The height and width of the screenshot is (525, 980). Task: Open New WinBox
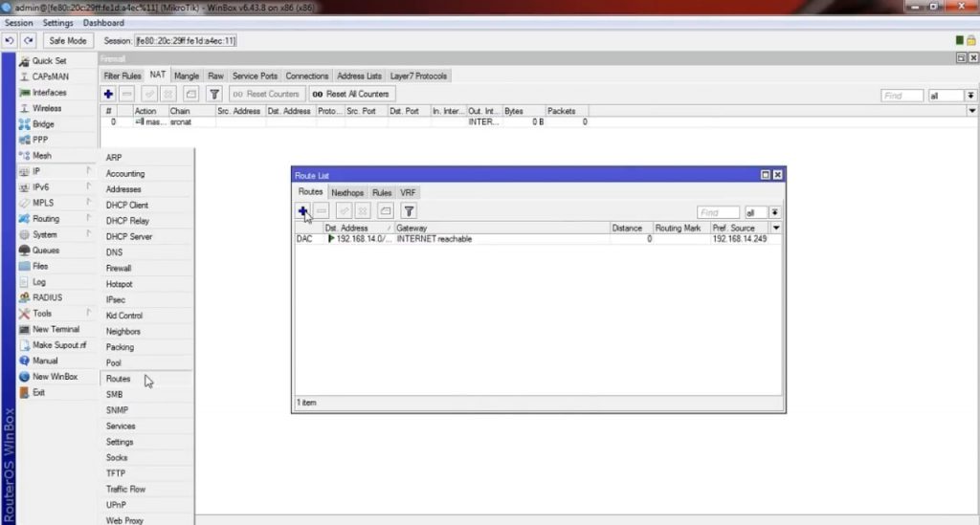[55, 377]
